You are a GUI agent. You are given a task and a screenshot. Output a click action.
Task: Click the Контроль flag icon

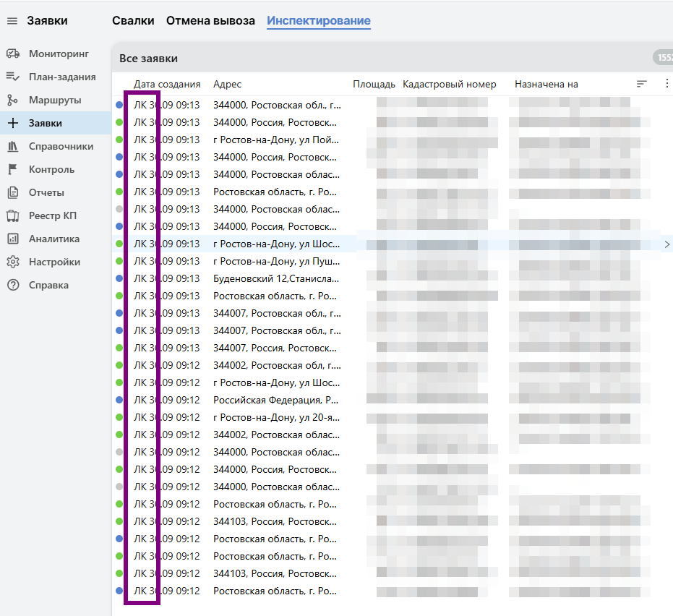(12, 169)
